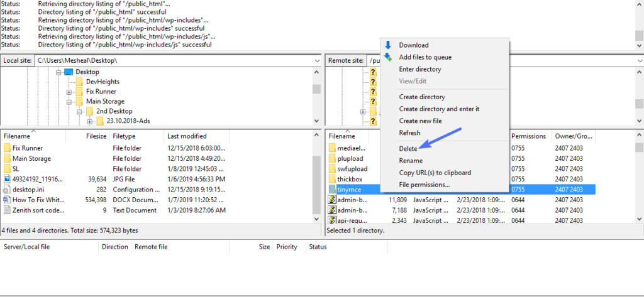Click File permissions... menu entry

pyautogui.click(x=424, y=185)
